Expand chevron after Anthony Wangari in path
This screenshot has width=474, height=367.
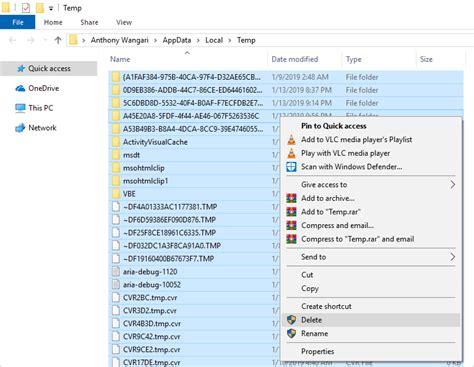(155, 40)
